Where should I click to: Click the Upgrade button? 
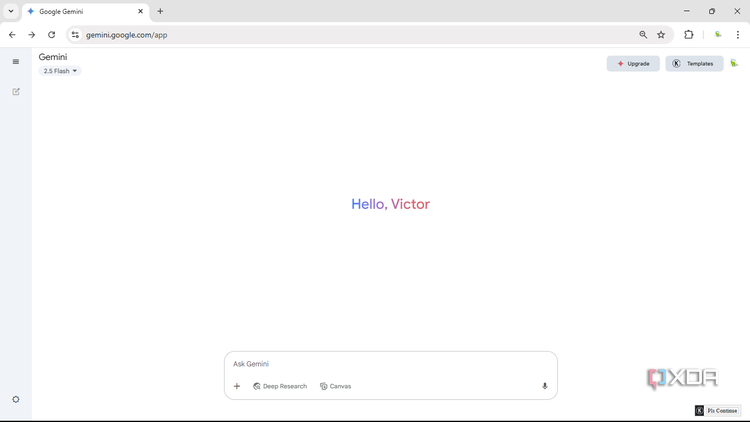coord(633,64)
